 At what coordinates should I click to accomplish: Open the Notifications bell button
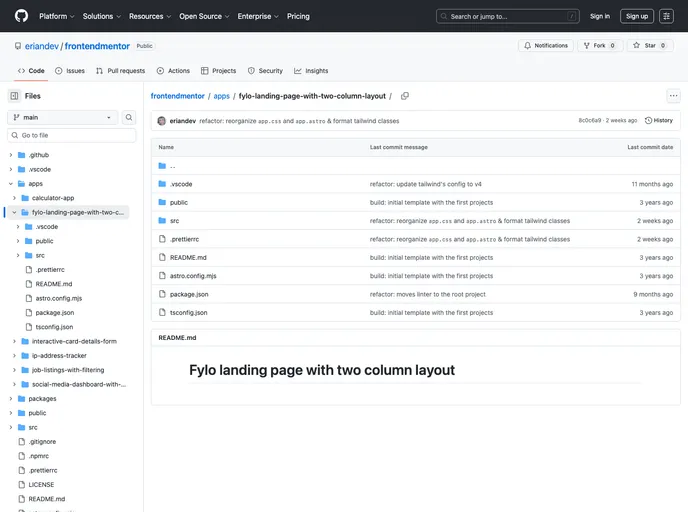(545, 46)
